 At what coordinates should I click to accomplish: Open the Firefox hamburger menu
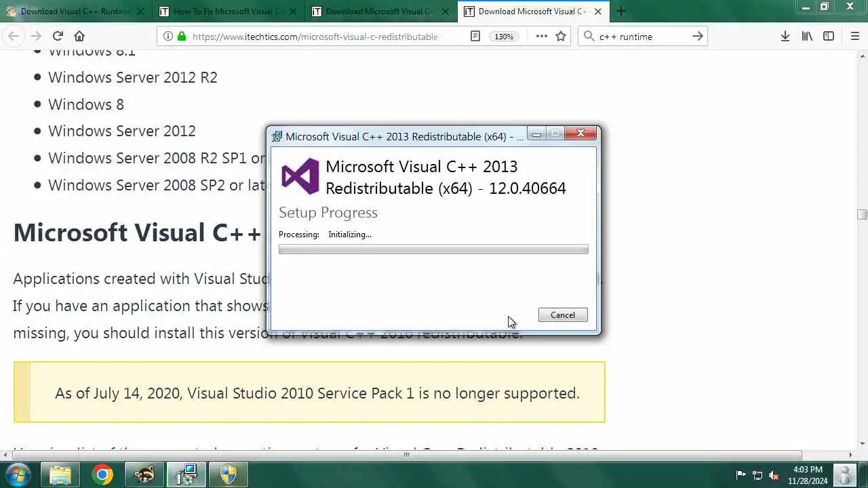(x=854, y=37)
